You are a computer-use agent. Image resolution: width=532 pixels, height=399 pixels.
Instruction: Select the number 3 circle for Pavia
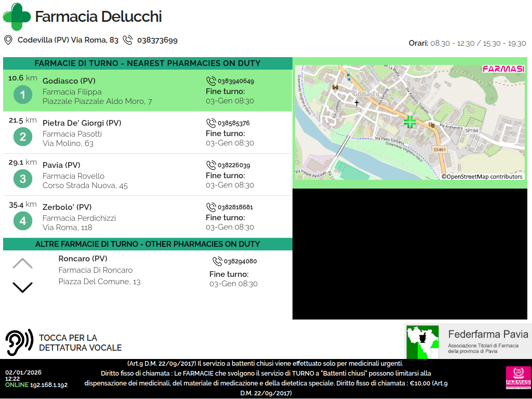coord(22,179)
